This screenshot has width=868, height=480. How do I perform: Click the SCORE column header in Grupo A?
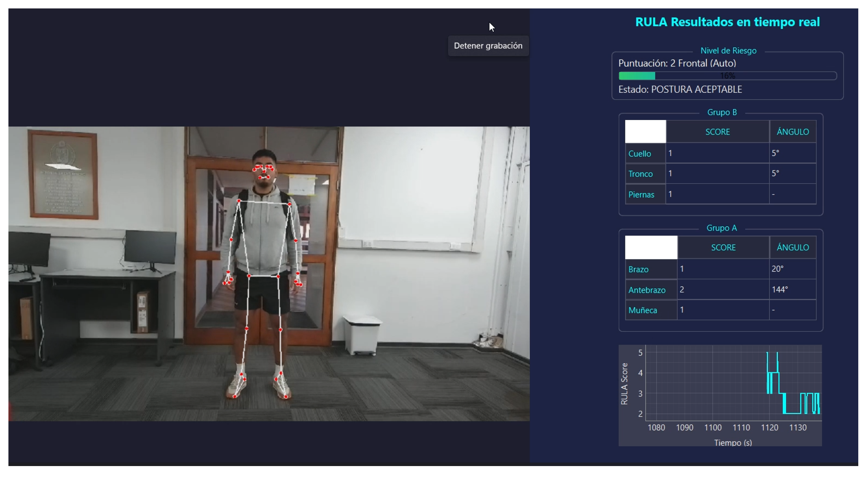click(723, 247)
